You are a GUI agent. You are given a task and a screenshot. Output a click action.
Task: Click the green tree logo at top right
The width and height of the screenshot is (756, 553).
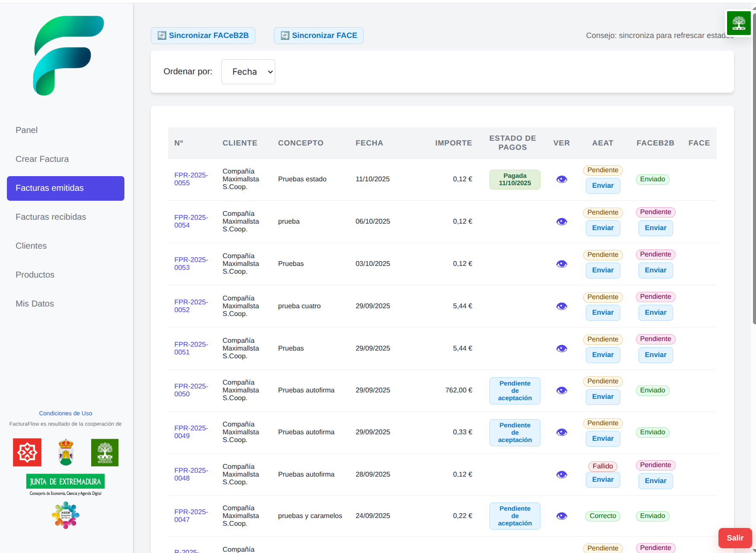pyautogui.click(x=738, y=23)
